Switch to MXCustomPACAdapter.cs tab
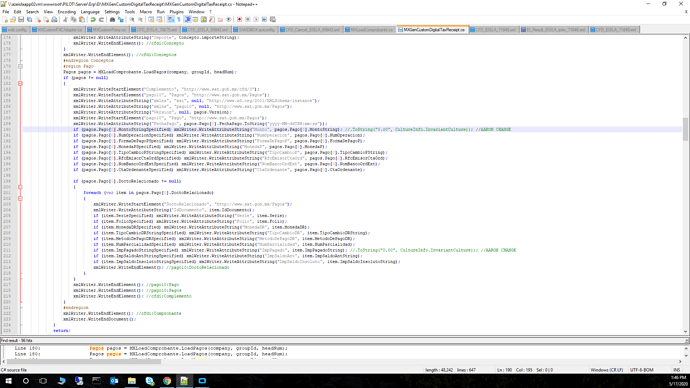This screenshot has height=388, width=690. point(58,29)
